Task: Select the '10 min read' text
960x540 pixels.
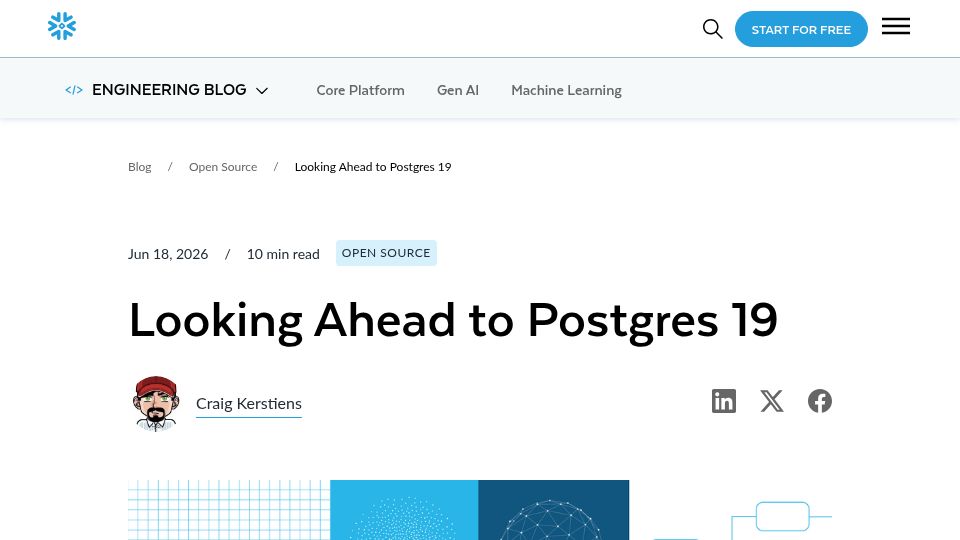Action: [283, 254]
